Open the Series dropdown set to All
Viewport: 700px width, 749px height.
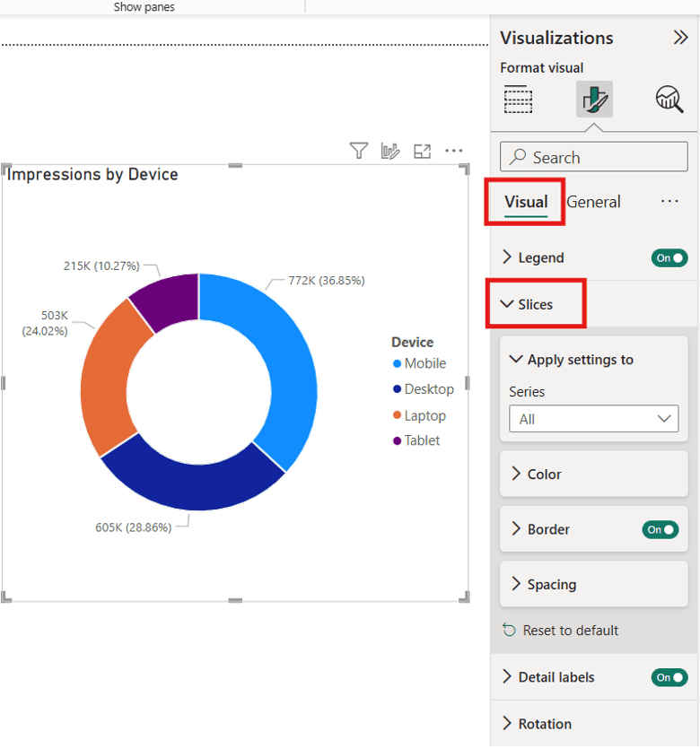tap(593, 419)
